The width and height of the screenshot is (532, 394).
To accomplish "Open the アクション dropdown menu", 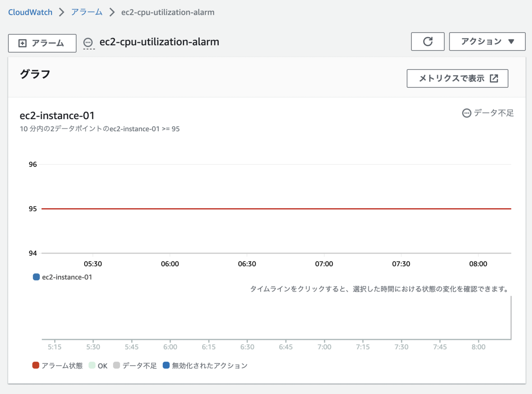I will tap(487, 42).
